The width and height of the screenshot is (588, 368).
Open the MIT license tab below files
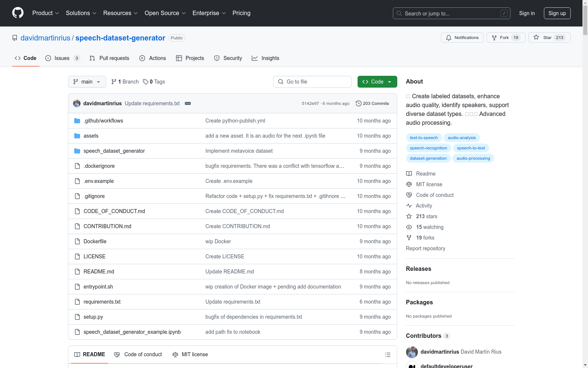[x=190, y=354]
